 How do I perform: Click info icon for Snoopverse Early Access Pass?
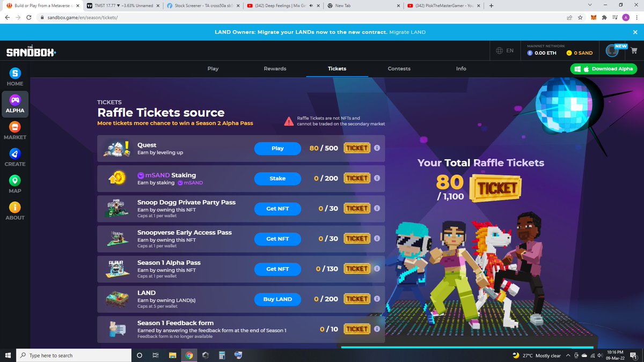pyautogui.click(x=377, y=239)
